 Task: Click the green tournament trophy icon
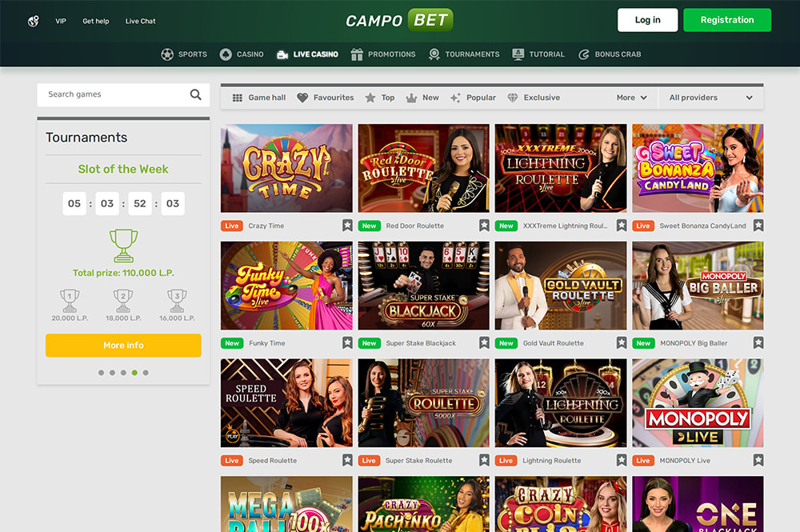123,246
